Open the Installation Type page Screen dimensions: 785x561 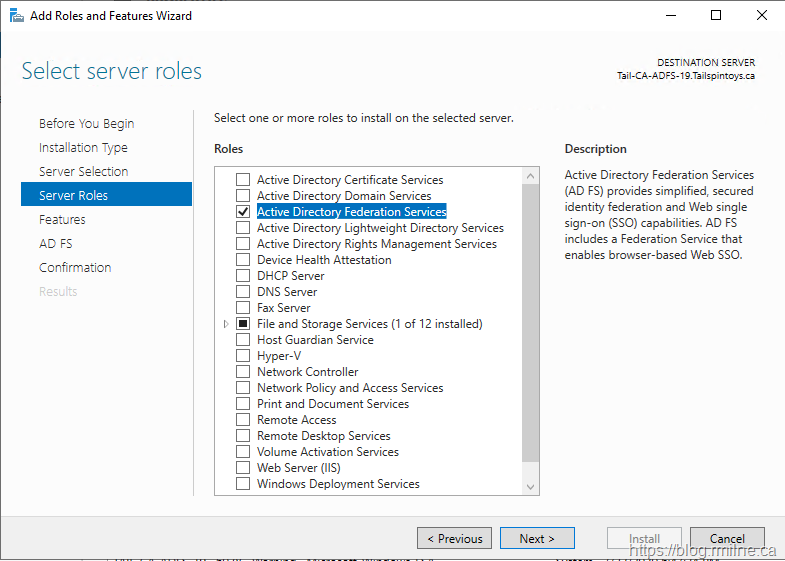(x=83, y=148)
